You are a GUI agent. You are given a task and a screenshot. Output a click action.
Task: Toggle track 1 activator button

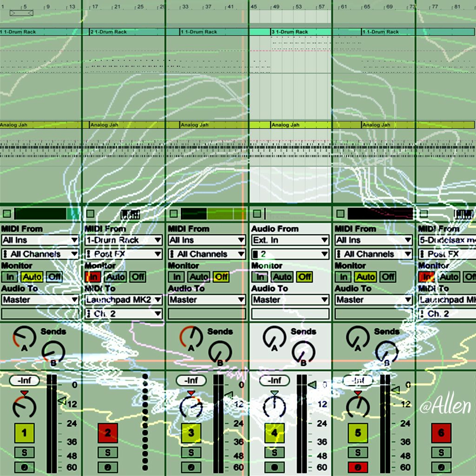coord(24,433)
